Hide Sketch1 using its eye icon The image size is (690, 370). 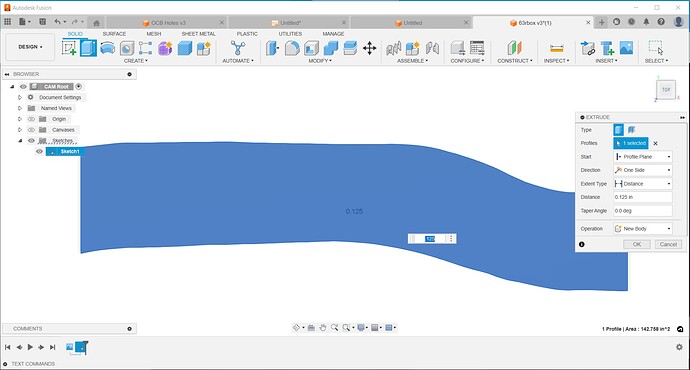(39, 151)
